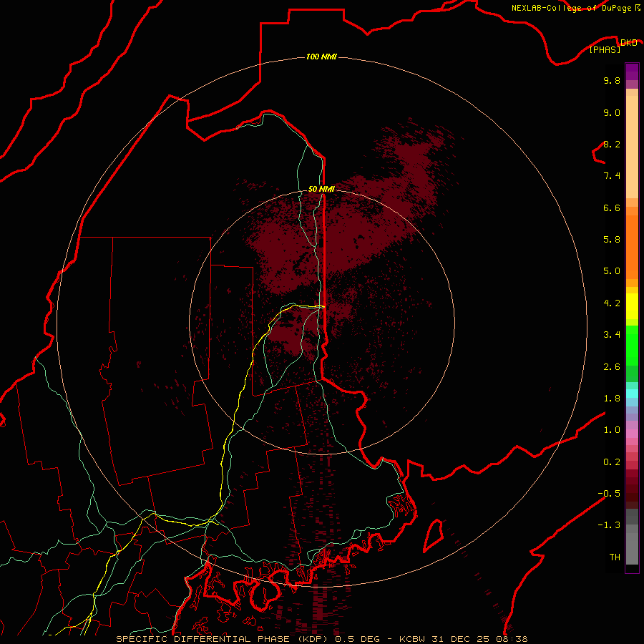This screenshot has height=644, width=644.
Task: Click the 1.0 value on the color scale
Action: [612, 430]
